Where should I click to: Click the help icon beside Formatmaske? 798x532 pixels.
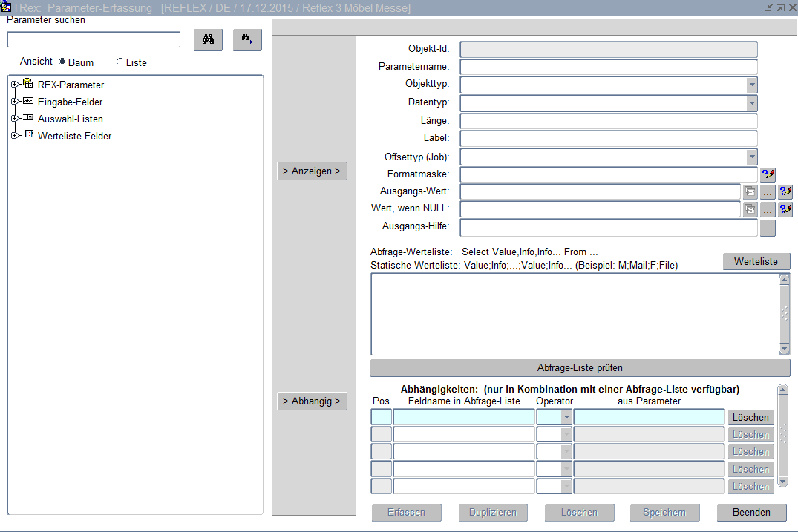tap(768, 174)
